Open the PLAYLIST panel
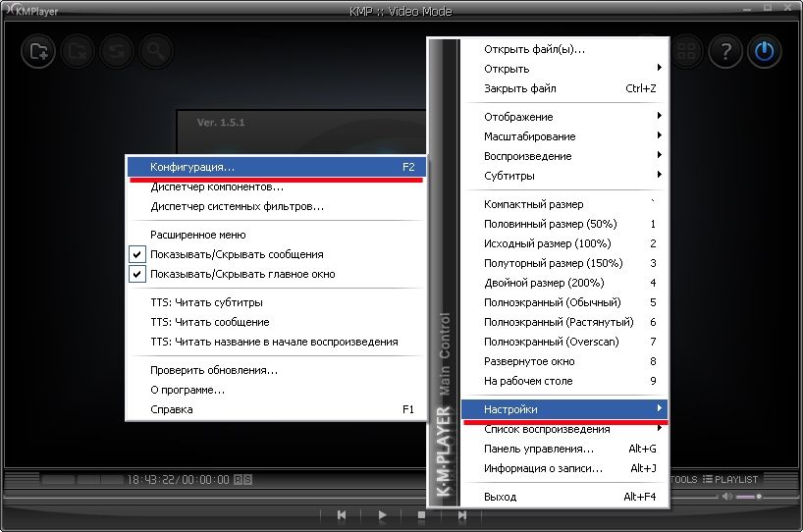The height and width of the screenshot is (532, 803). pyautogui.click(x=730, y=479)
